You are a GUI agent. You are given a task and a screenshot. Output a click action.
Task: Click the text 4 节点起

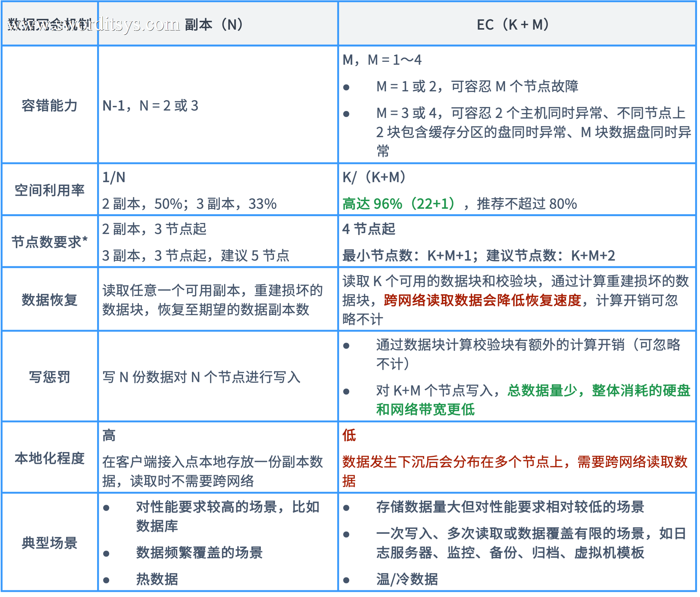pyautogui.click(x=369, y=229)
